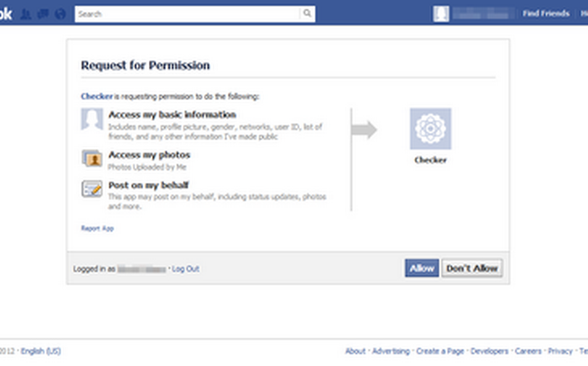Click the Checker app atom icon
Image resolution: width=588 pixels, height=366 pixels.
[430, 129]
